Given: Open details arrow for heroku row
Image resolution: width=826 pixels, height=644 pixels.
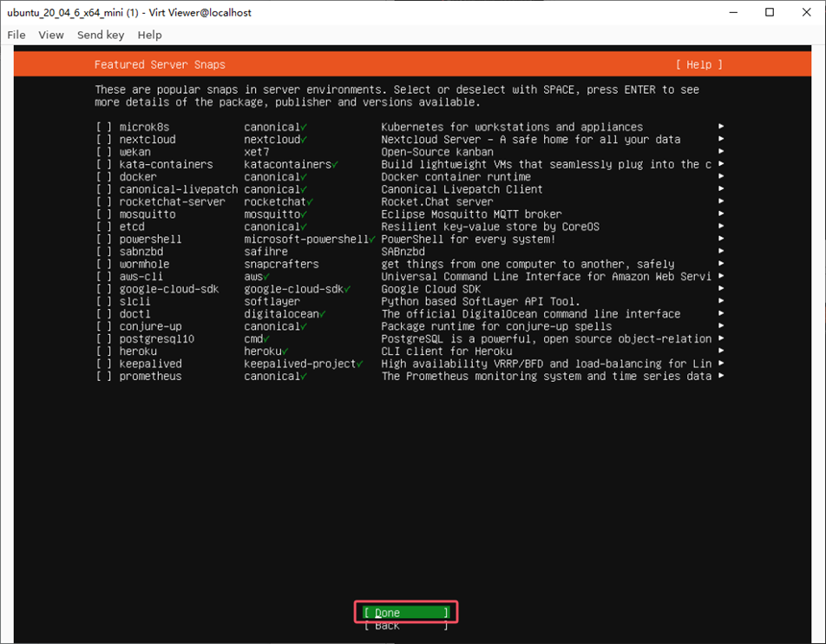Looking at the screenshot, I should point(721,351).
